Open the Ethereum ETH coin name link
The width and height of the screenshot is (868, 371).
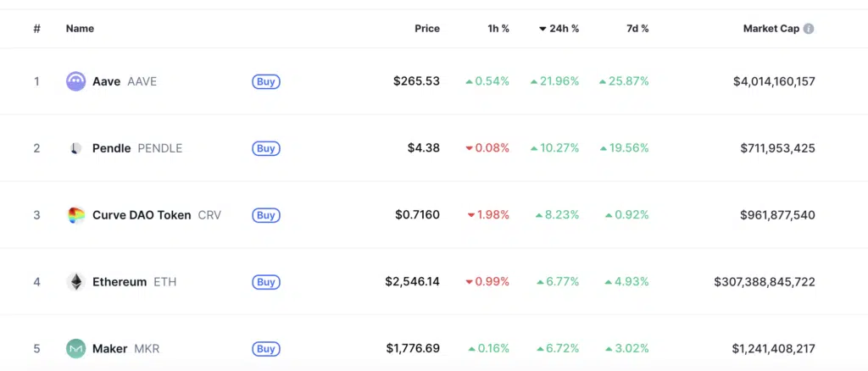pos(133,282)
